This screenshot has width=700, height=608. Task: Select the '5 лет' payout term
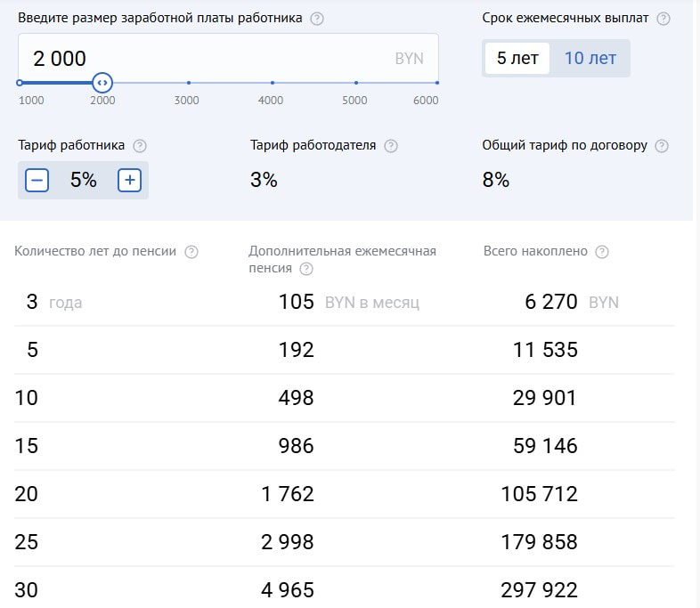click(x=517, y=59)
